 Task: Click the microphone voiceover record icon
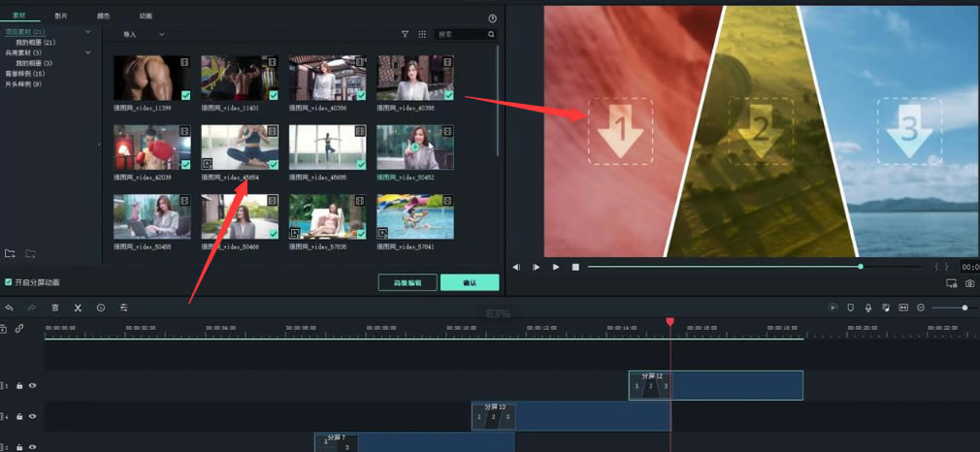868,307
